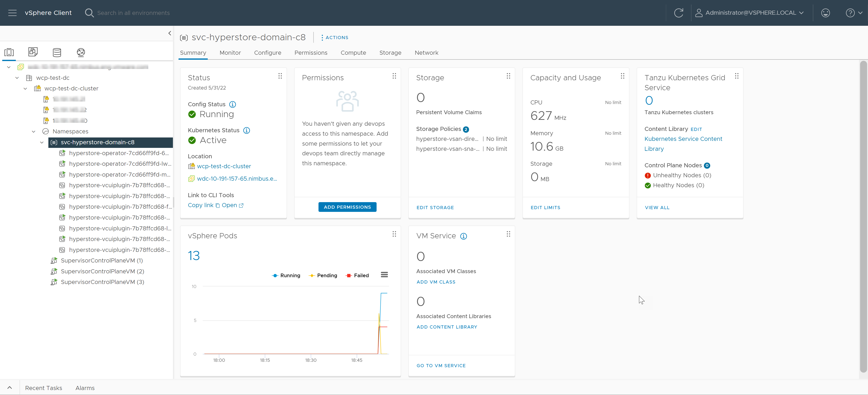Screen dimensions: 868x395
Task: Click Copy link for CLI tools
Action: point(203,205)
